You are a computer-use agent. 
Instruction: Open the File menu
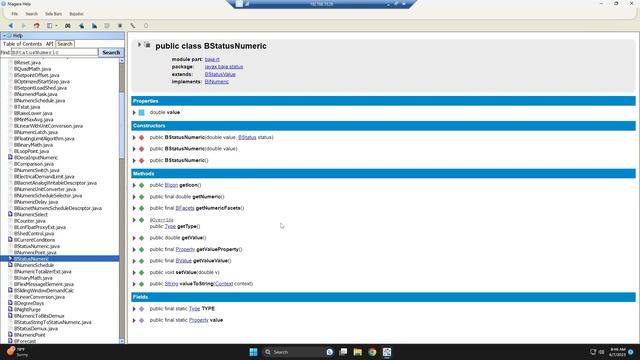coord(15,14)
